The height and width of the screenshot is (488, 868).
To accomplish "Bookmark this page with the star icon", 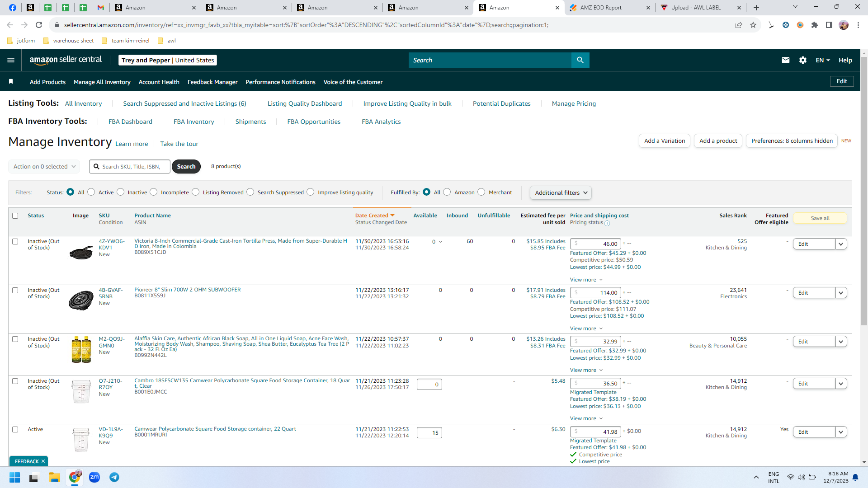I will (x=753, y=25).
